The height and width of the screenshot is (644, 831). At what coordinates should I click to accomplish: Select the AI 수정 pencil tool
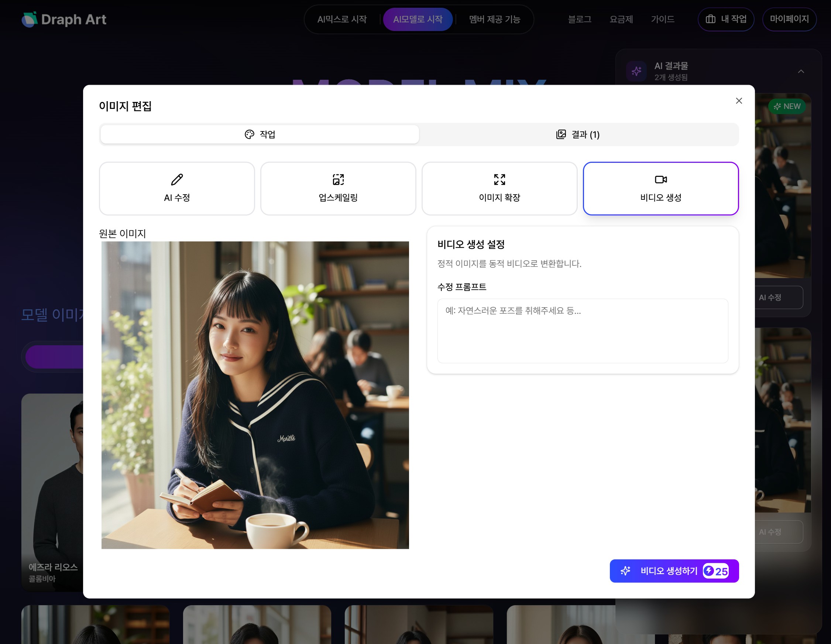click(176, 188)
